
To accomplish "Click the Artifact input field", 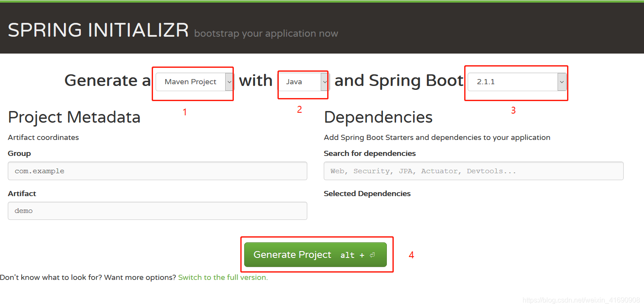I will tap(157, 211).
